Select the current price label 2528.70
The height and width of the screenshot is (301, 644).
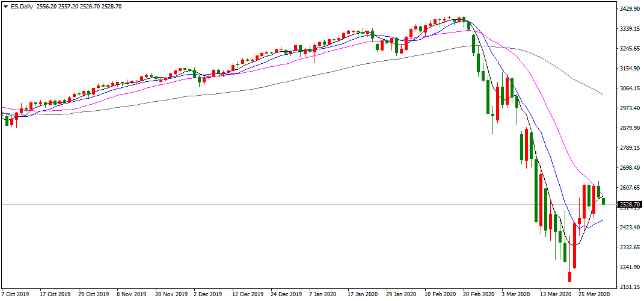(630, 205)
